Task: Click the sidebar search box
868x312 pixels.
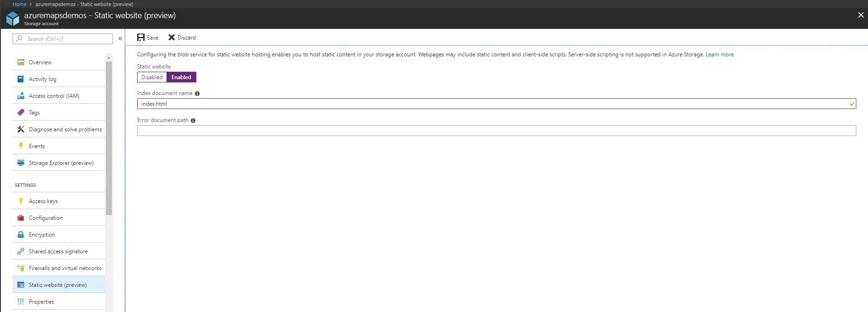Action: coord(62,39)
